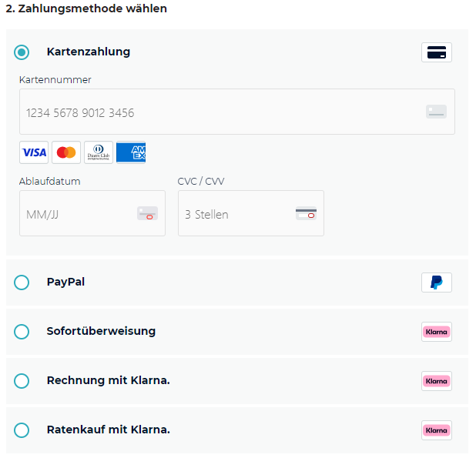Click the Visa card logo
The height and width of the screenshot is (458, 476).
pos(34,152)
